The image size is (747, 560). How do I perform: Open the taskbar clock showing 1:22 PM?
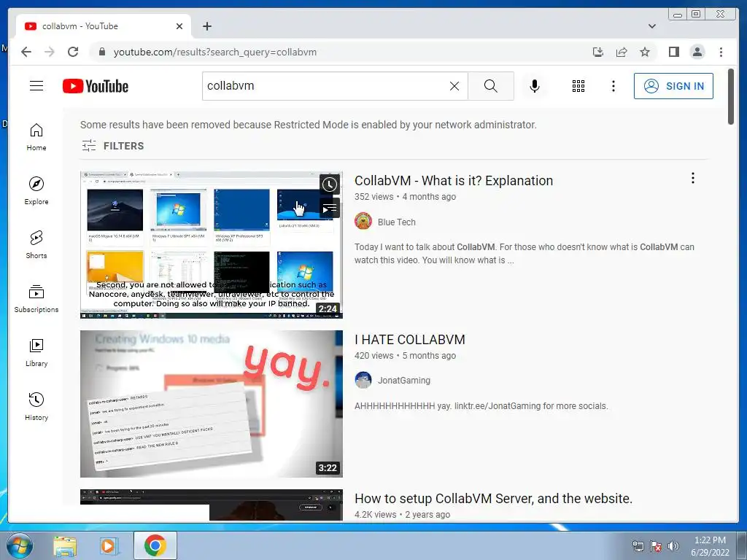pos(710,546)
